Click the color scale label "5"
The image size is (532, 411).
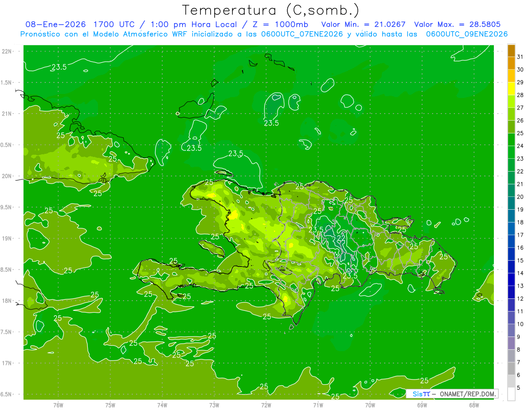click(519, 388)
